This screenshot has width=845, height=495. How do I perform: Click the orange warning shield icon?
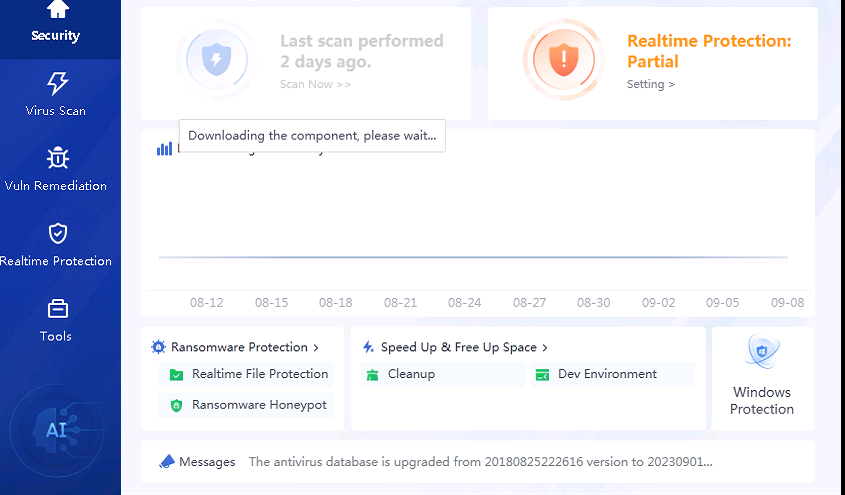click(x=563, y=60)
